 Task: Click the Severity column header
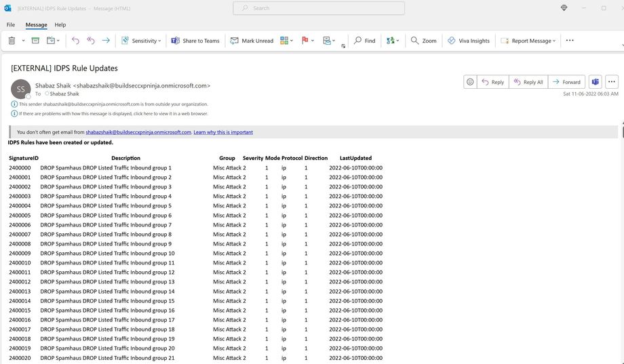[253, 158]
